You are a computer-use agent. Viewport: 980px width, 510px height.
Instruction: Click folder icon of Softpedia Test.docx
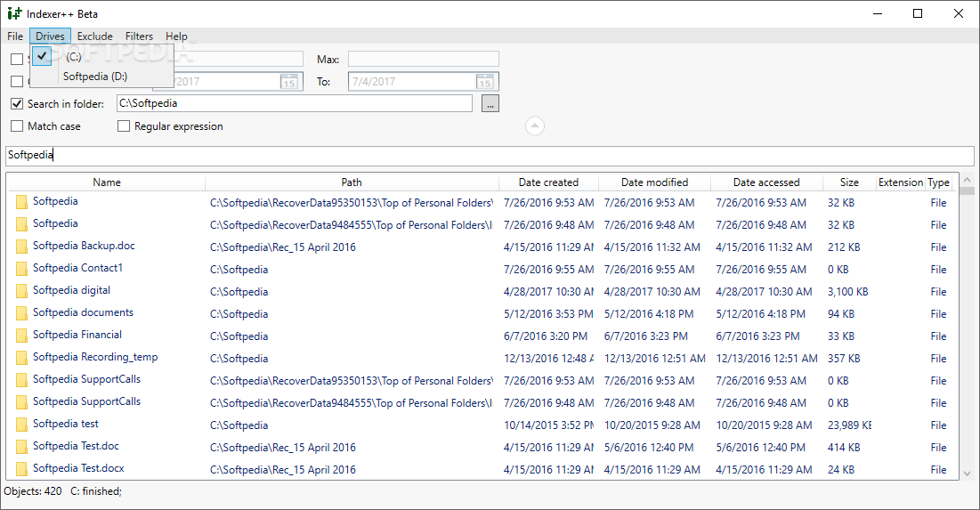tap(22, 469)
